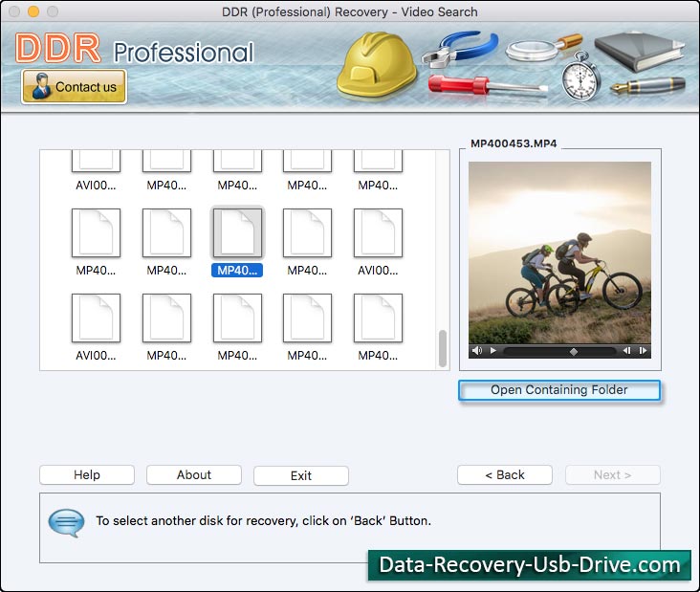The width and height of the screenshot is (700, 592).
Task: Mute the video preview audio
Action: (477, 350)
